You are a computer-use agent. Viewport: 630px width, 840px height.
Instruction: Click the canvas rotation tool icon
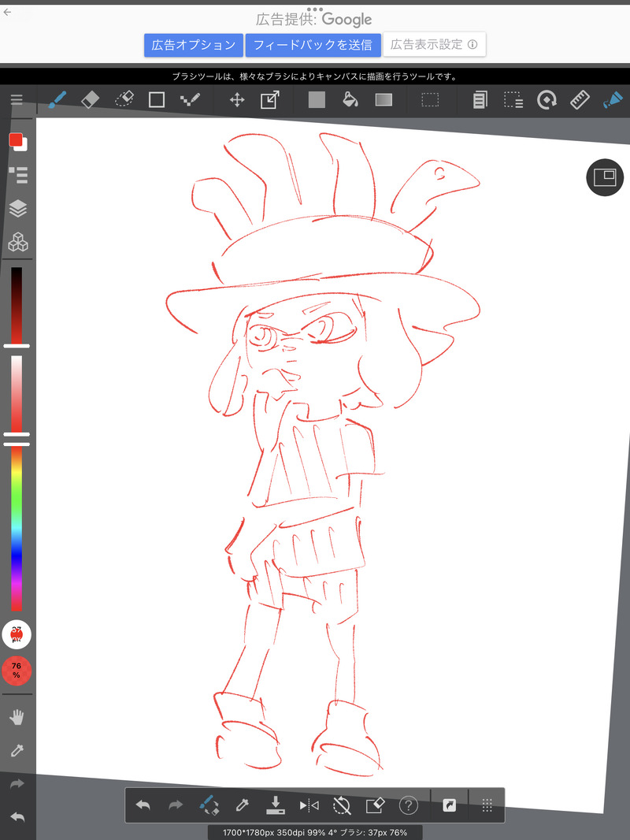[x=547, y=99]
